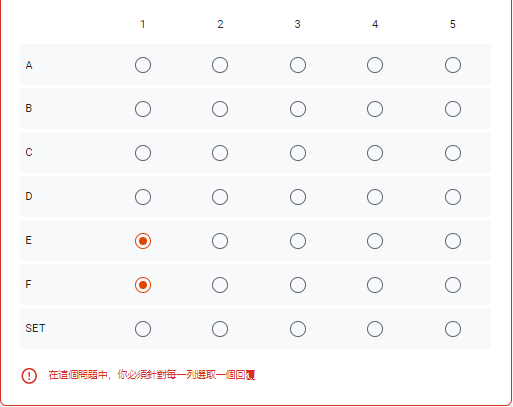Select option 1 for row A
This screenshot has height=407, width=513.
(x=143, y=65)
